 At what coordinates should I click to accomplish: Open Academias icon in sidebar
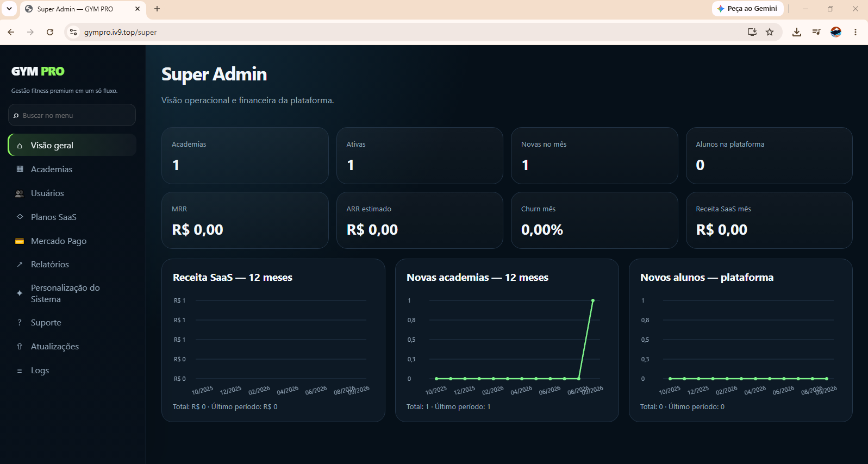[x=20, y=169]
